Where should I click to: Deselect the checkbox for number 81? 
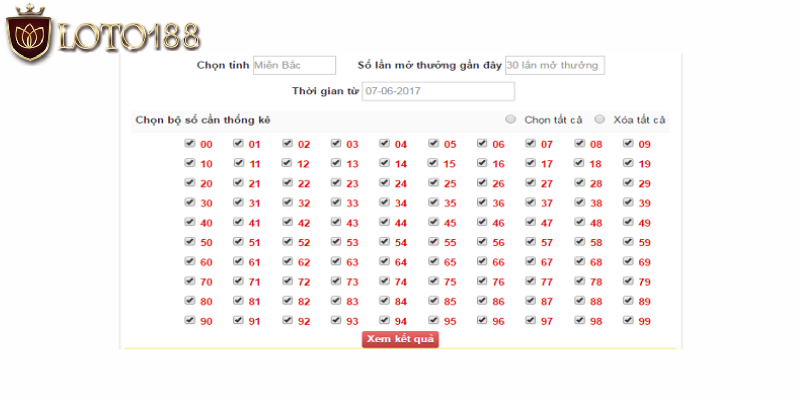(x=238, y=300)
